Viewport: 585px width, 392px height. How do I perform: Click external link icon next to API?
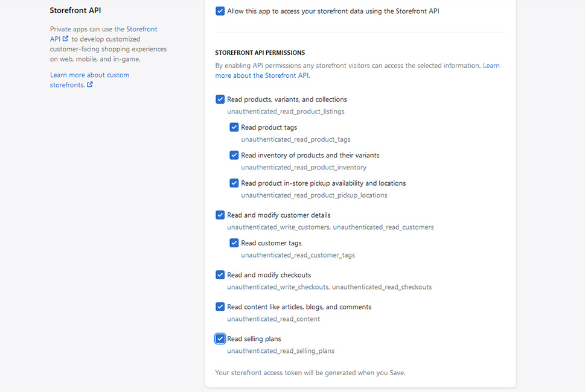[x=65, y=39]
